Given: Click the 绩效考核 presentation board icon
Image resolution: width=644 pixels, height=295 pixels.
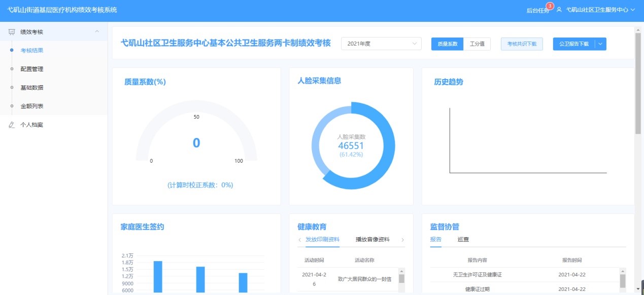Looking at the screenshot, I should (12, 32).
